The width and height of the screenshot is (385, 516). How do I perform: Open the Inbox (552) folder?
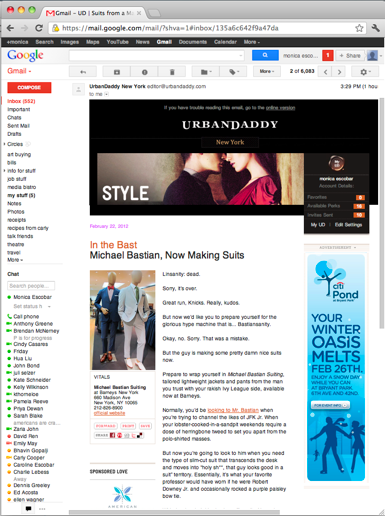[21, 101]
